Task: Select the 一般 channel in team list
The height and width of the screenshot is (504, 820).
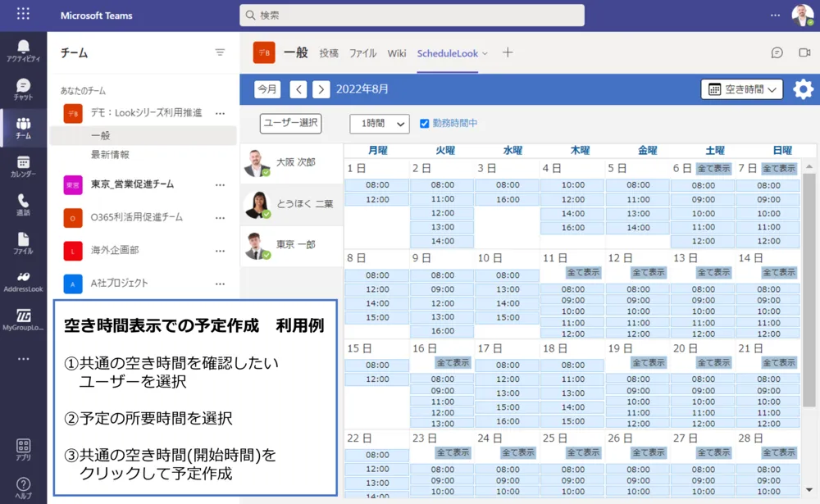Action: pos(143,135)
